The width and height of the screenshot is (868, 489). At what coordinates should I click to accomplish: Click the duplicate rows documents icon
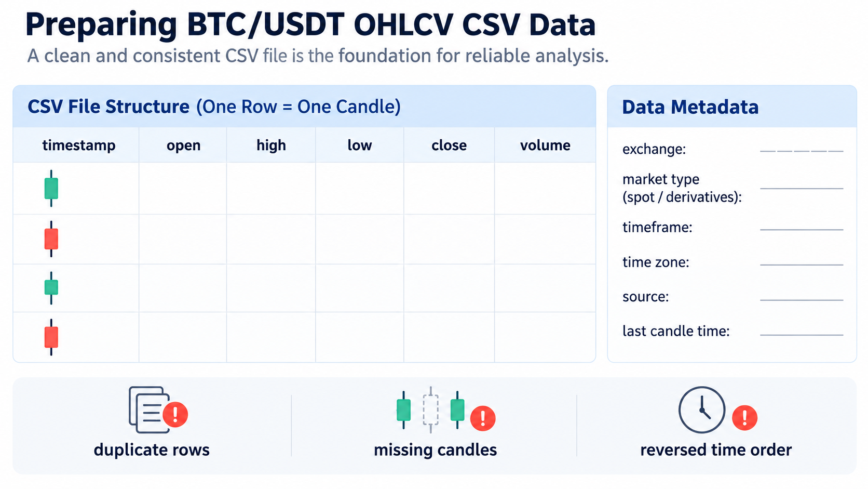tap(149, 409)
